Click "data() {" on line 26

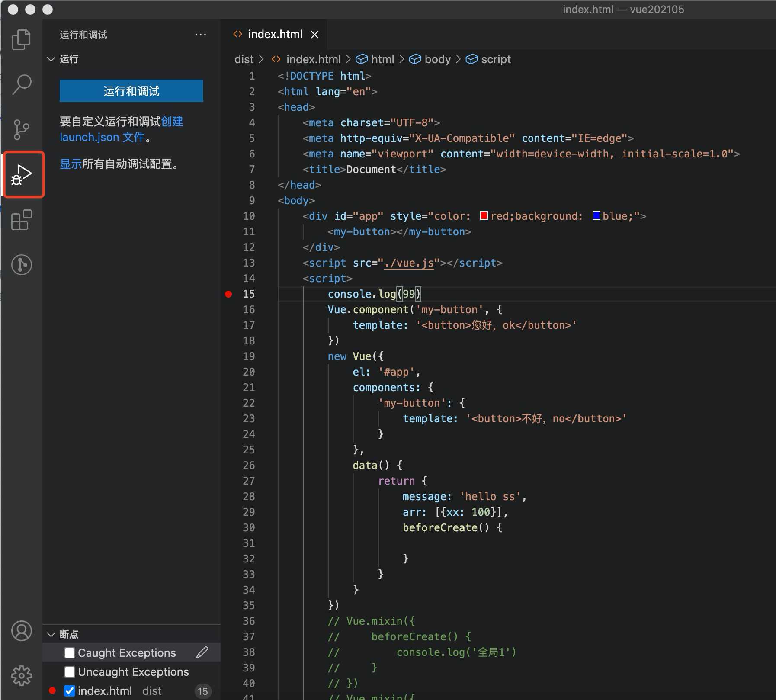point(378,466)
